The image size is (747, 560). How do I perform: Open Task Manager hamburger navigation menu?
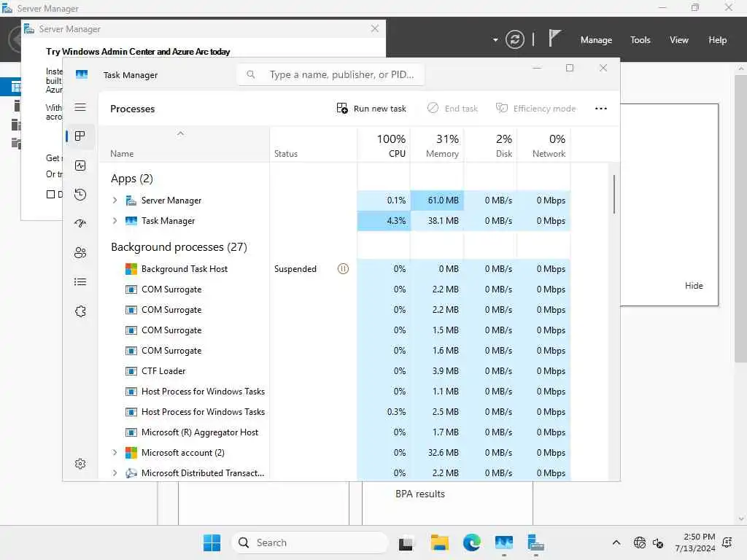click(80, 107)
